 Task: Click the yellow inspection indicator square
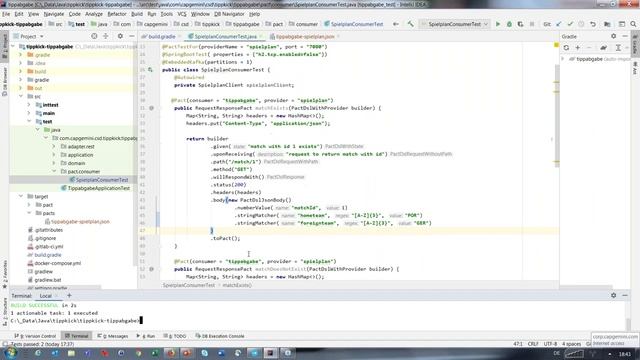pyautogui.click(x=556, y=45)
